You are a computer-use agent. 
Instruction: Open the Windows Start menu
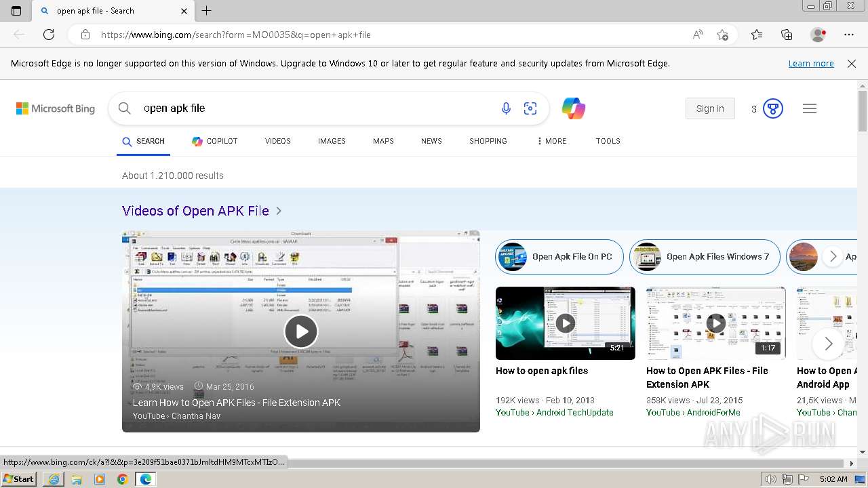[19, 479]
